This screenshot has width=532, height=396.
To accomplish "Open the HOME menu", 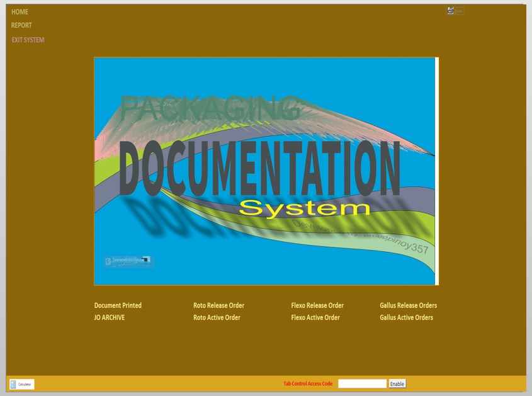I will click(20, 12).
